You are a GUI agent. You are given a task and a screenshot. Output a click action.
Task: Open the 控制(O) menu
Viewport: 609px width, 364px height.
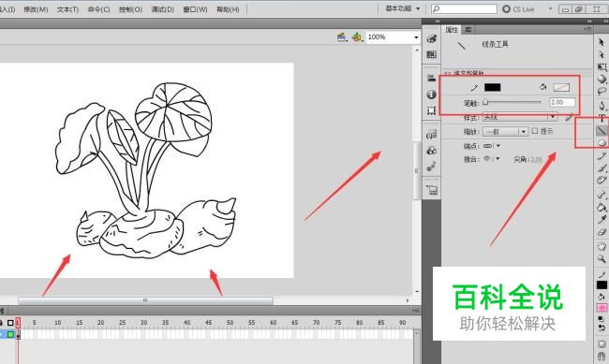(x=130, y=9)
